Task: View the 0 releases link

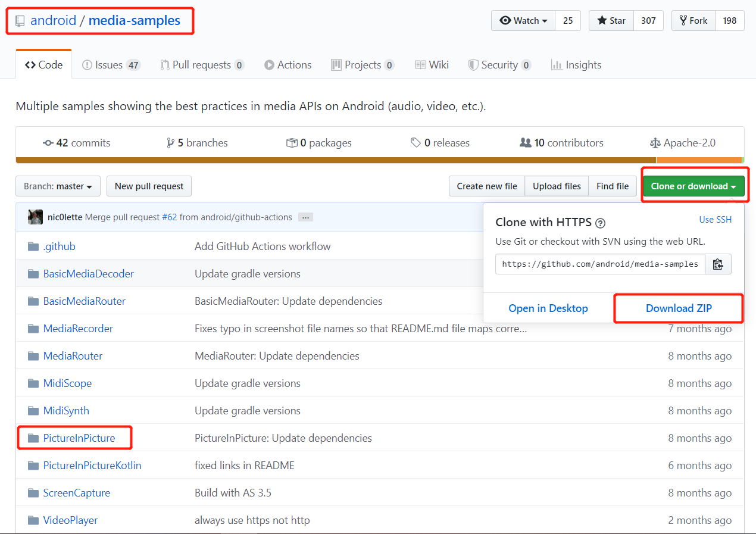Action: (440, 143)
